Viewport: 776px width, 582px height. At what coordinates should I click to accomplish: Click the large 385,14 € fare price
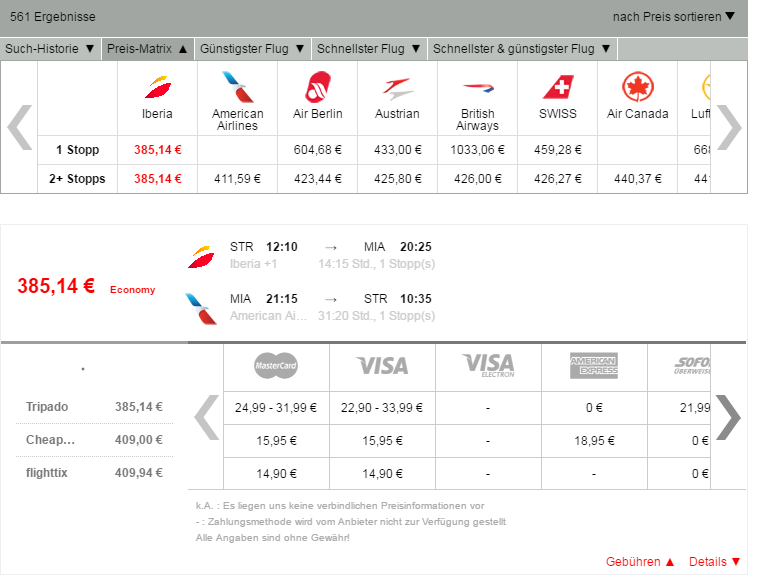(56, 286)
